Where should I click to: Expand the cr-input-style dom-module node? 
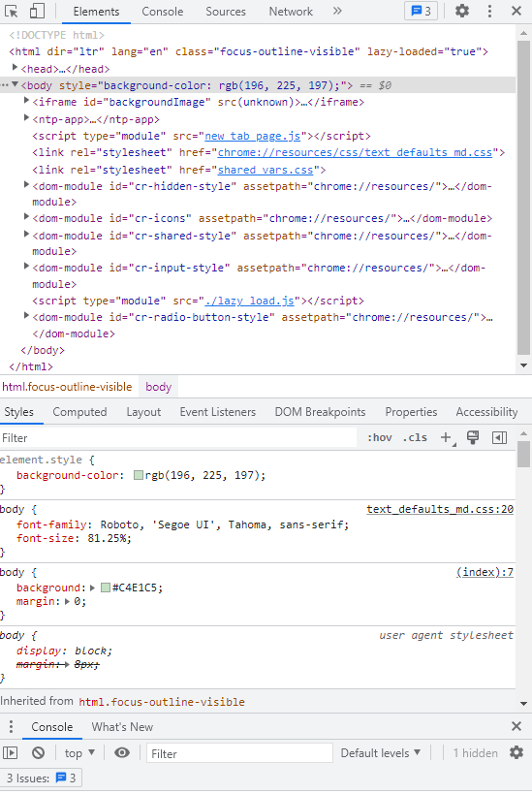(x=26, y=266)
